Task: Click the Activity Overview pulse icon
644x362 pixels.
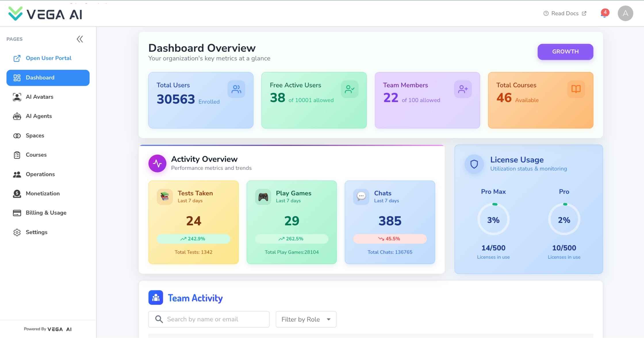Action: 157,163
